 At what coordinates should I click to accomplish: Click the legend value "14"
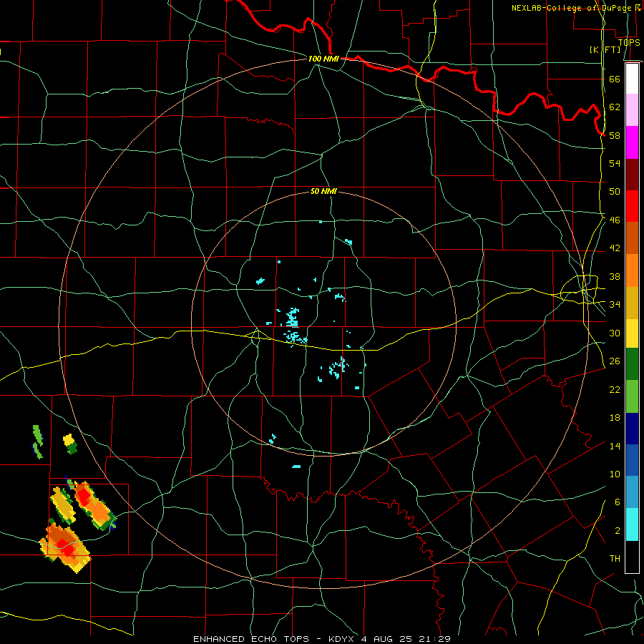(x=615, y=446)
